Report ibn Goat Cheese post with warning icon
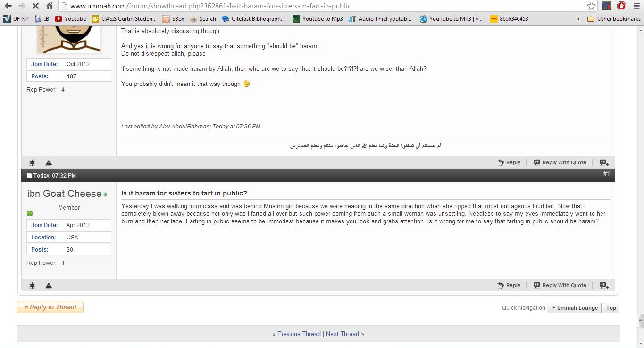The image size is (644, 348). tap(49, 285)
